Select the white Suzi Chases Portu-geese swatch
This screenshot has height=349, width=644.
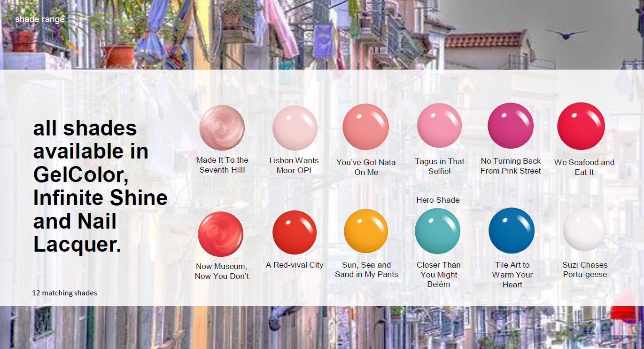584,230
